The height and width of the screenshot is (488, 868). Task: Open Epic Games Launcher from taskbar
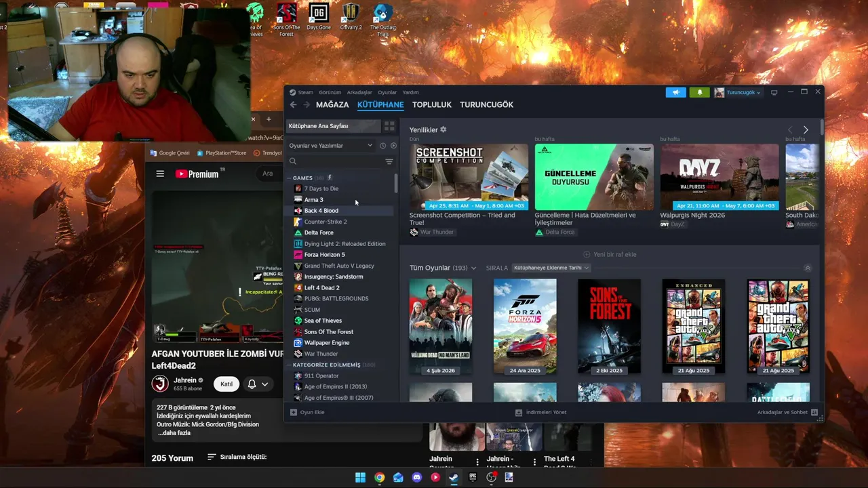473,477
